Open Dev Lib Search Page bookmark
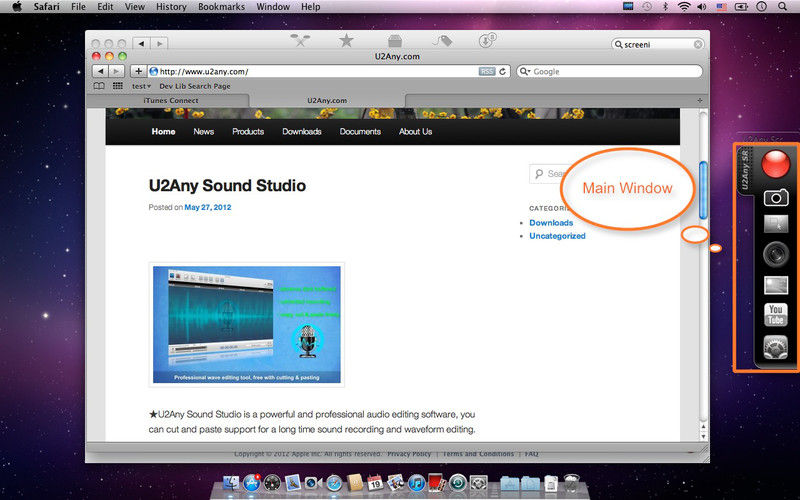This screenshot has width=800, height=500. coord(195,86)
